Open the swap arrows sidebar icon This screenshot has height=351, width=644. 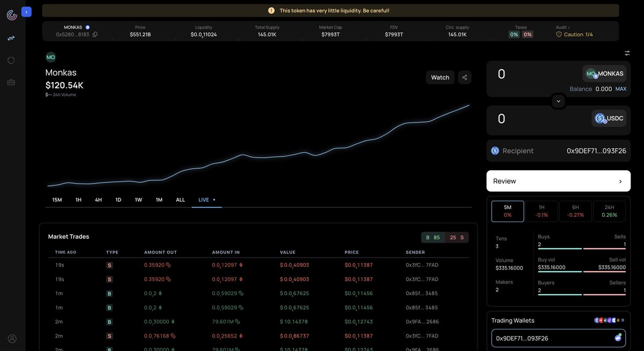point(11,38)
